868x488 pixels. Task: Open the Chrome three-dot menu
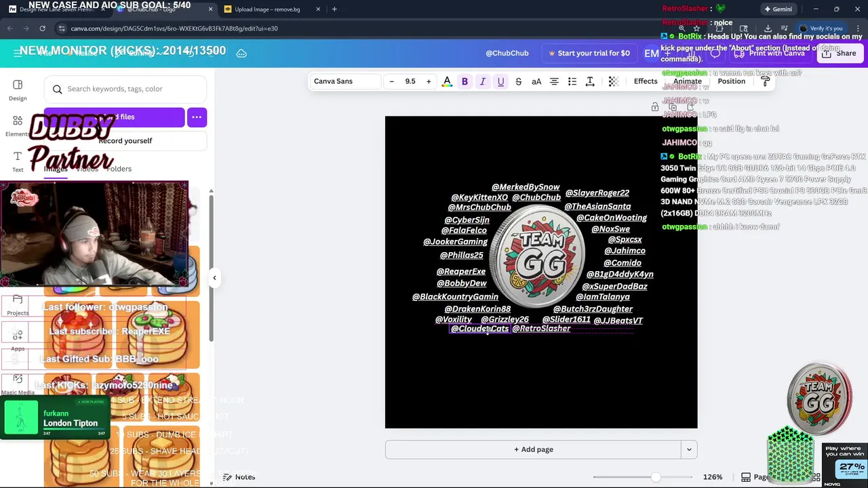coord(858,28)
